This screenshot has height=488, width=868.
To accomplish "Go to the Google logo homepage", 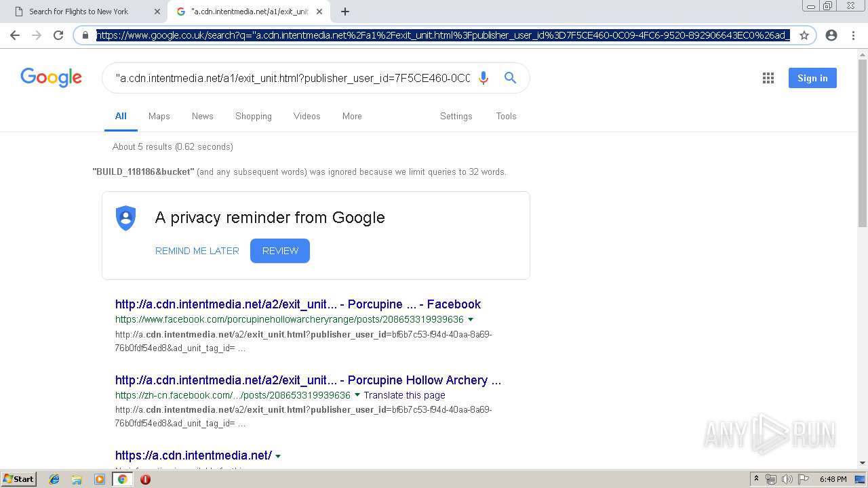I will point(52,77).
